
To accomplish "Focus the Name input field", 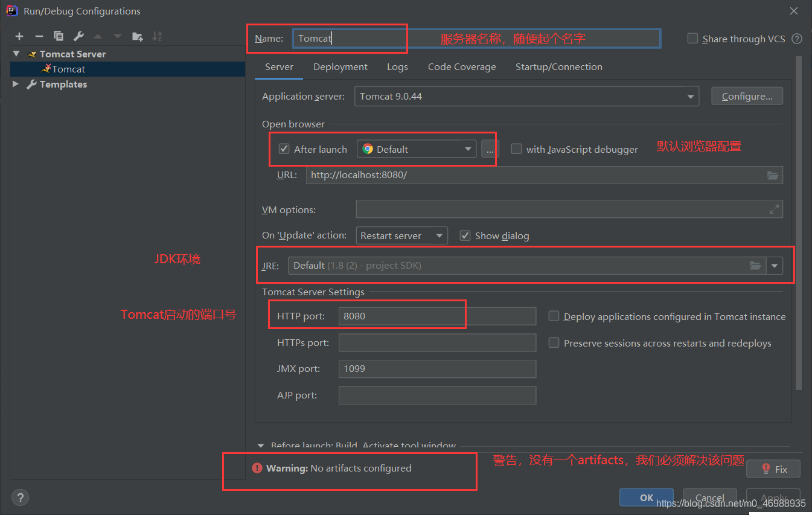I will pyautogui.click(x=476, y=39).
